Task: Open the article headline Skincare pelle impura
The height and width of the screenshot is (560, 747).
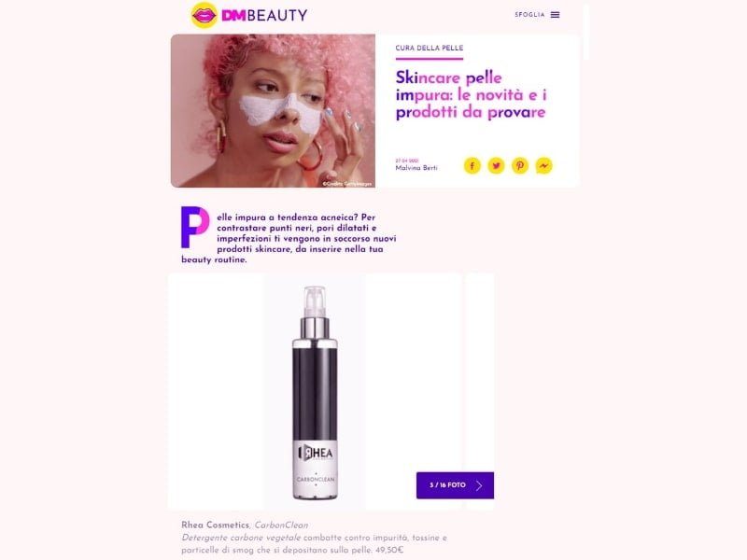Action: [472, 95]
